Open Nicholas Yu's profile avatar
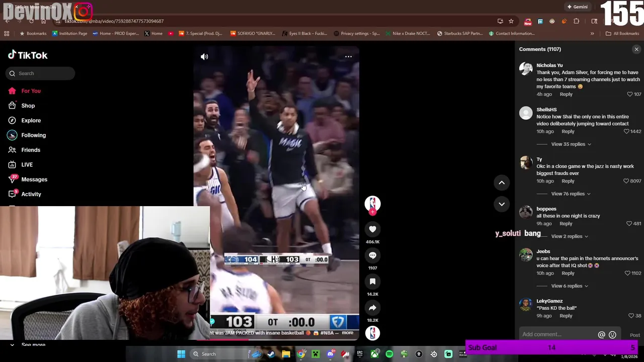 (526, 69)
